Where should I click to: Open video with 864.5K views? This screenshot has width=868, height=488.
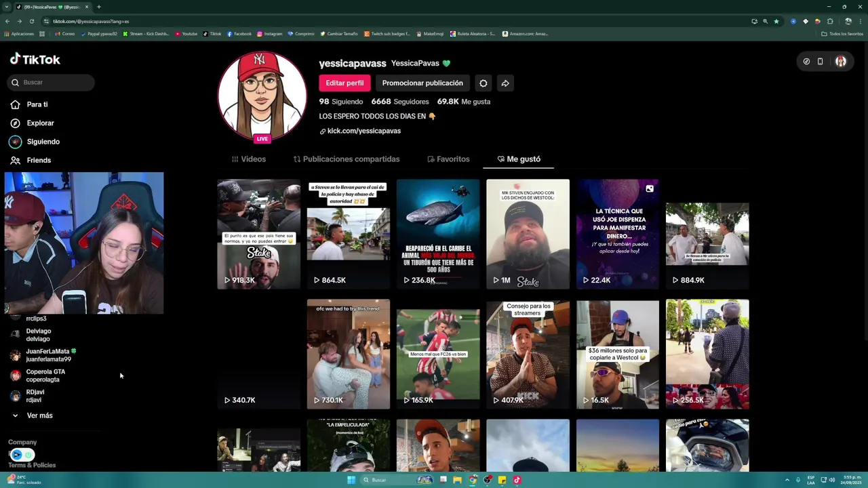tap(348, 235)
